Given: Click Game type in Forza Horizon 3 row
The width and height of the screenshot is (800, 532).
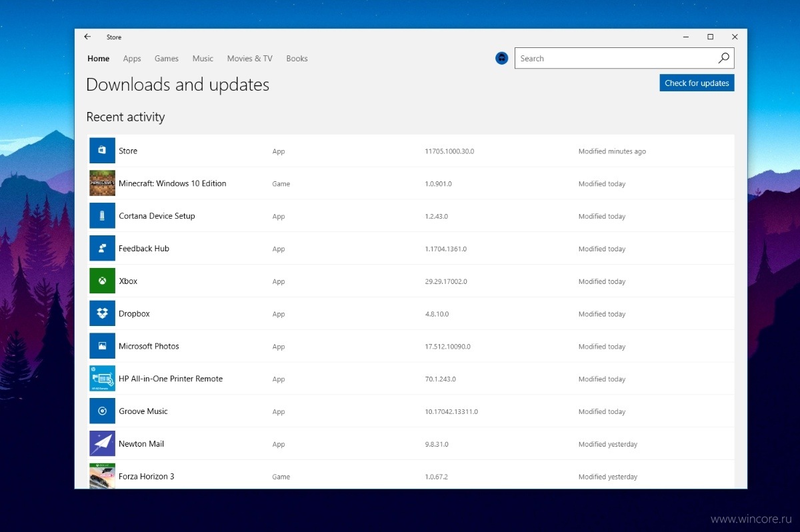Looking at the screenshot, I should [281, 477].
